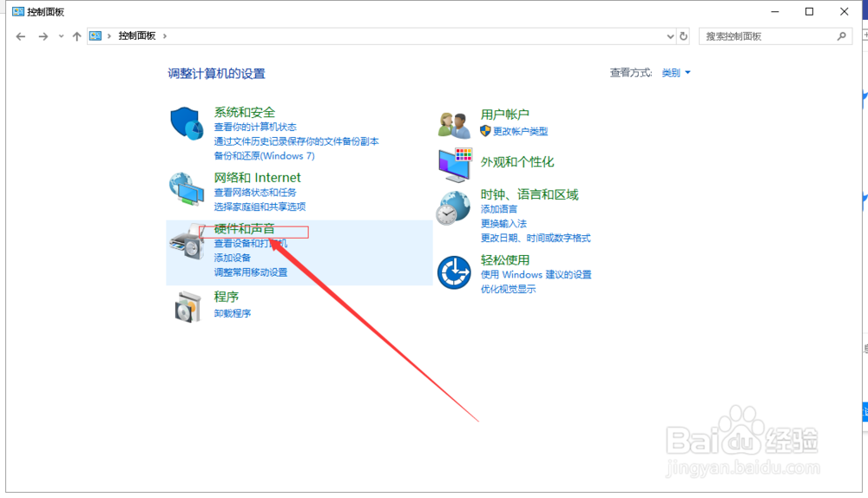
Task: Open the Programs disc icon
Action: pos(187,306)
